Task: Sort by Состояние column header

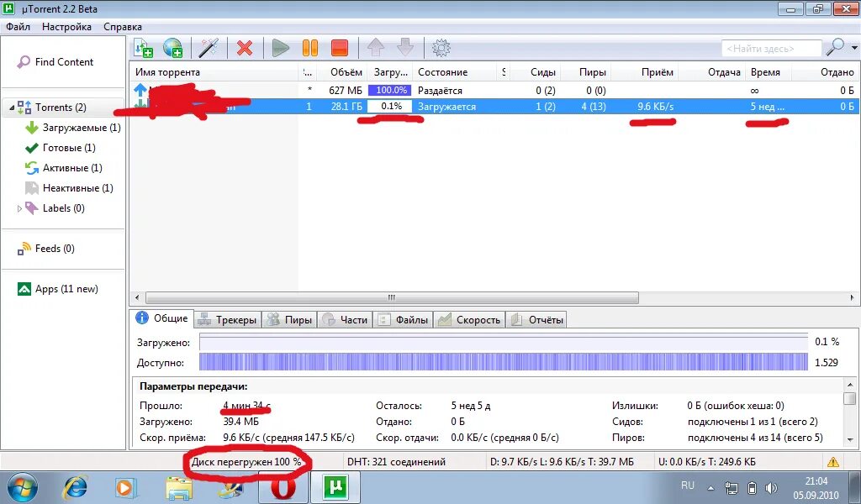Action: 442,72
